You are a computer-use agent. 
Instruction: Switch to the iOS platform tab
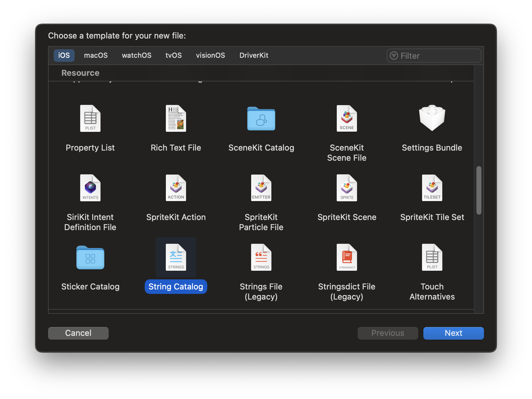pos(64,56)
